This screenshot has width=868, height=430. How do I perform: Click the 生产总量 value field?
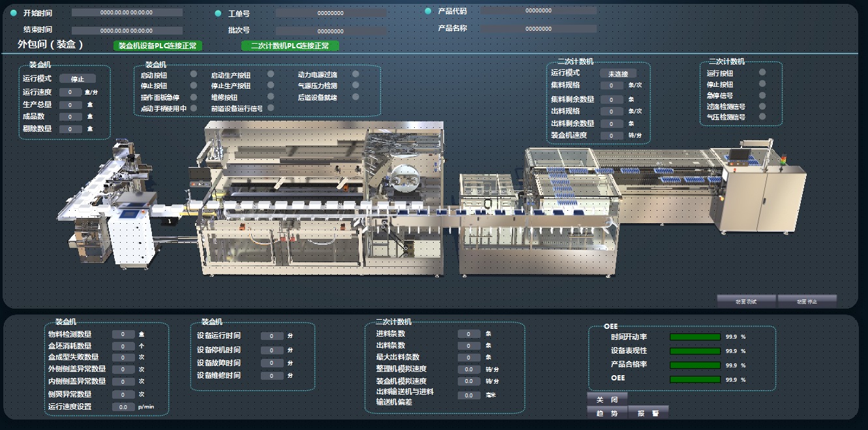coord(70,104)
